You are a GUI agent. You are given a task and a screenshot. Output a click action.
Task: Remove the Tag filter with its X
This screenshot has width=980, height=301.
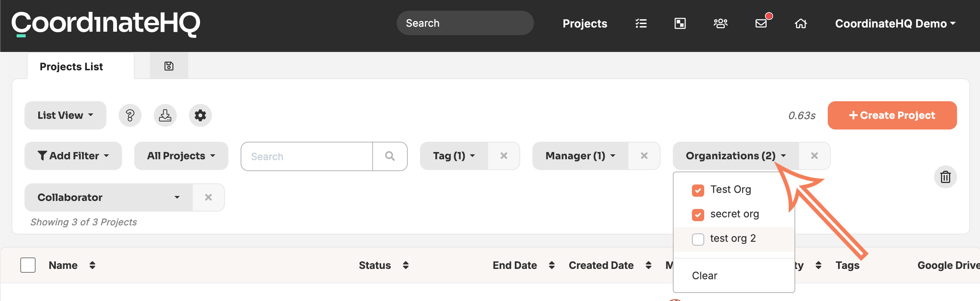(x=504, y=156)
